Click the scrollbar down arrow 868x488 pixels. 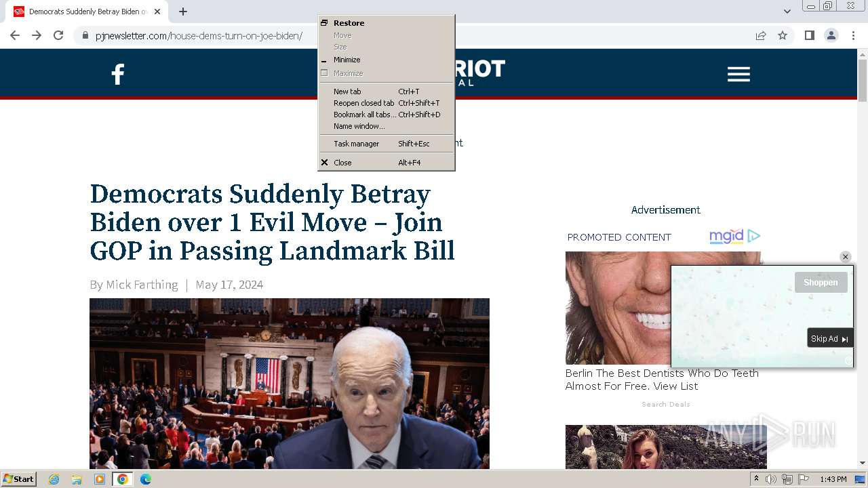click(863, 463)
